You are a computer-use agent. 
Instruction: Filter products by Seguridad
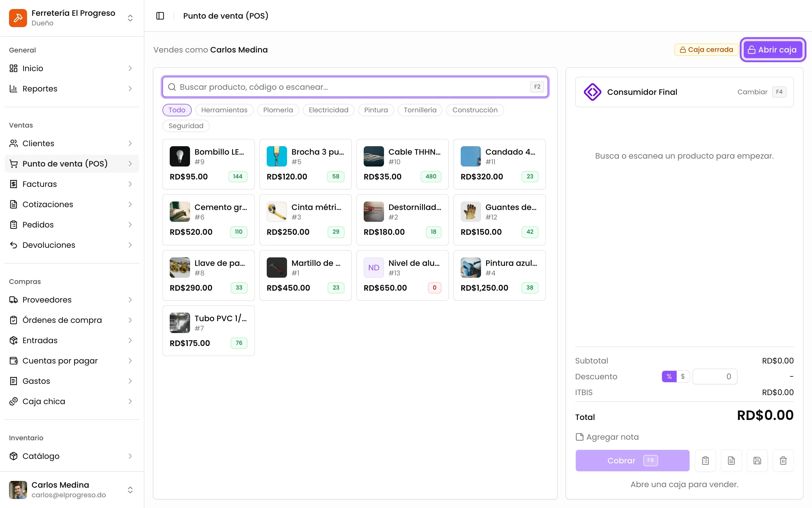pyautogui.click(x=186, y=126)
